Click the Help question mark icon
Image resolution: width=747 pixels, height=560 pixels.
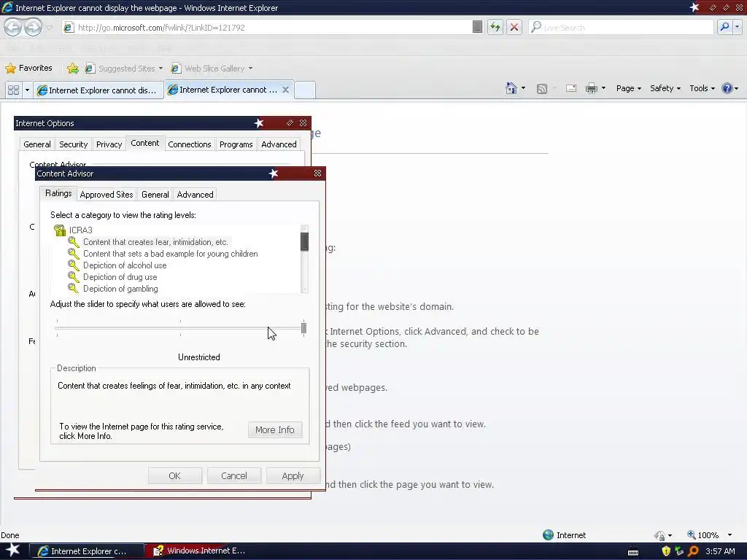click(x=727, y=88)
